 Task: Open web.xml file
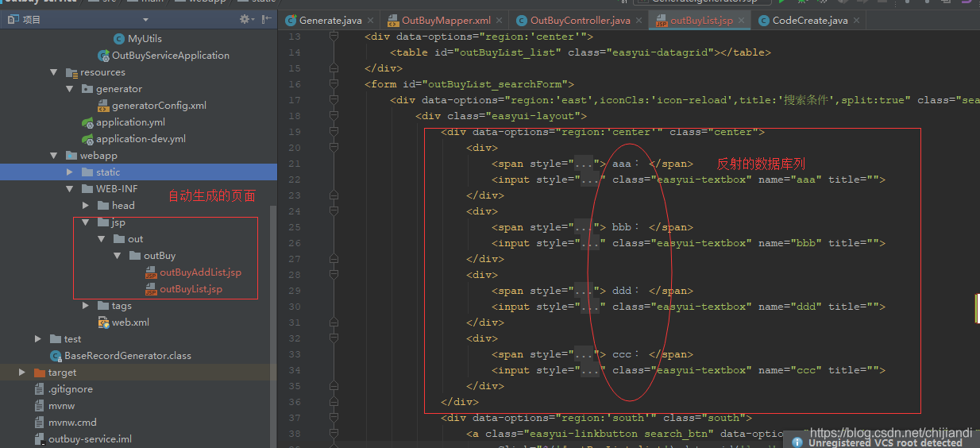click(130, 322)
